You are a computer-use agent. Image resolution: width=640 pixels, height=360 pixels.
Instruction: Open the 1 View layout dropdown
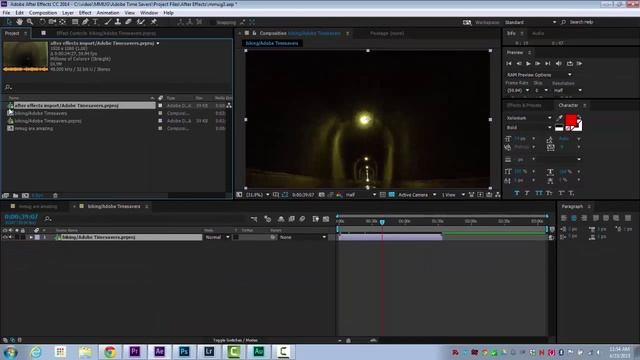[x=453, y=195]
